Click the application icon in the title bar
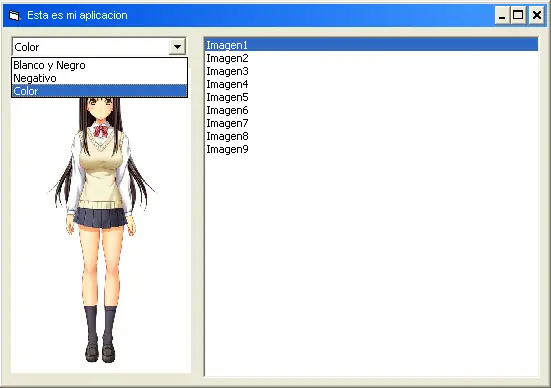Image resolution: width=551 pixels, height=388 pixels. point(14,15)
